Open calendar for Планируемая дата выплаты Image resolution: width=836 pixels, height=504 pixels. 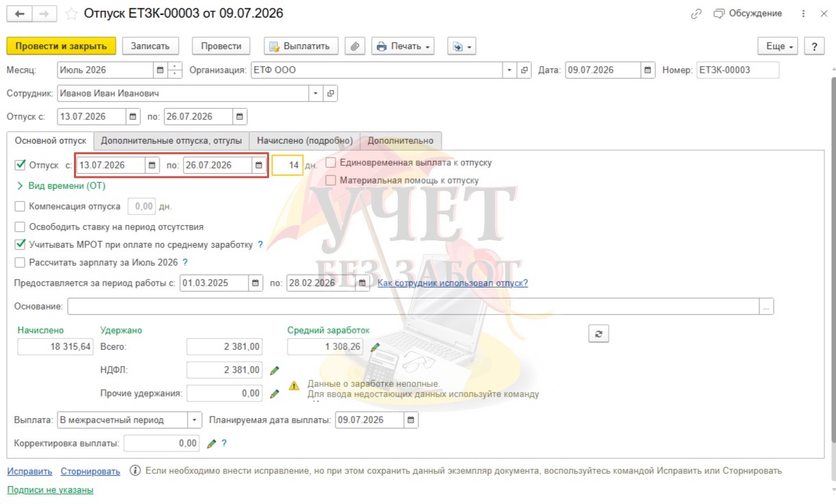(411, 420)
